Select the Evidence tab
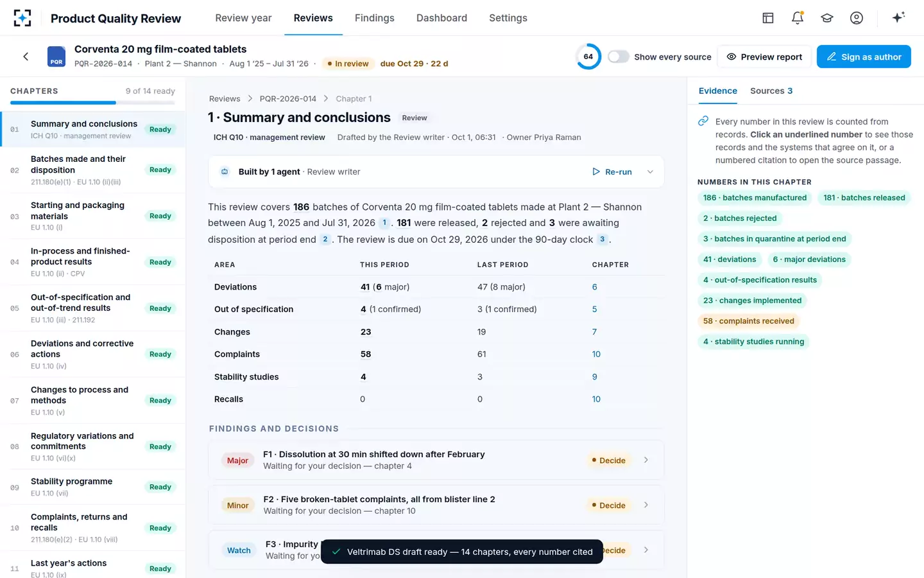This screenshot has height=578, width=924. (718, 91)
